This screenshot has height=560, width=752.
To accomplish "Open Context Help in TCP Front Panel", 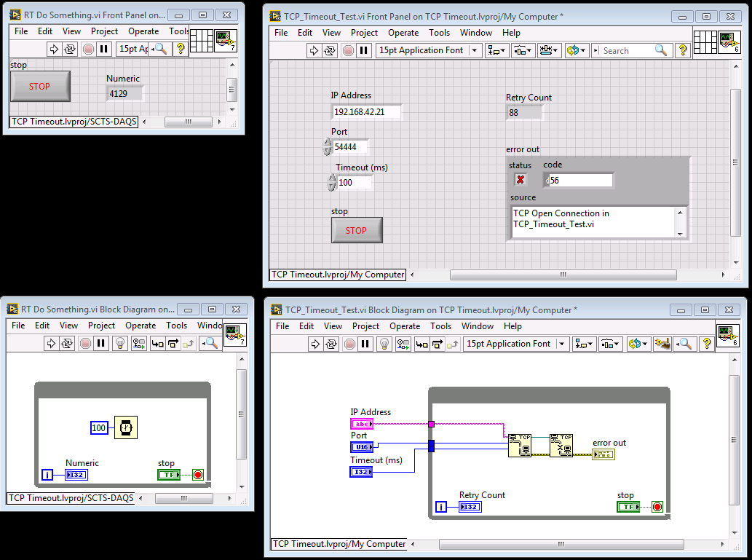I will [x=682, y=50].
